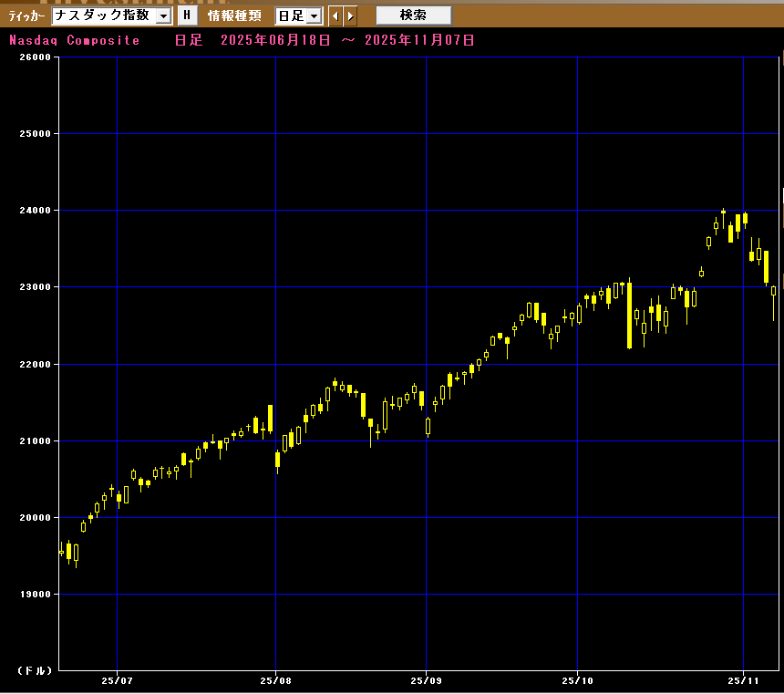
Task: Click the 25/11 date axis label
Action: 743,680
